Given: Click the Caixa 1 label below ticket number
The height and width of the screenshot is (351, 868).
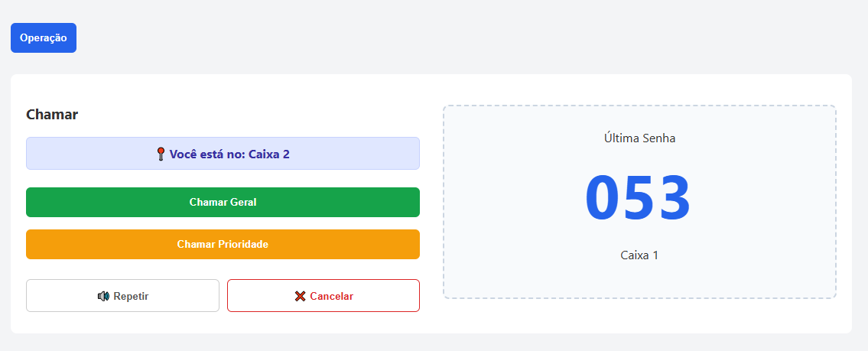Looking at the screenshot, I should tap(639, 255).
